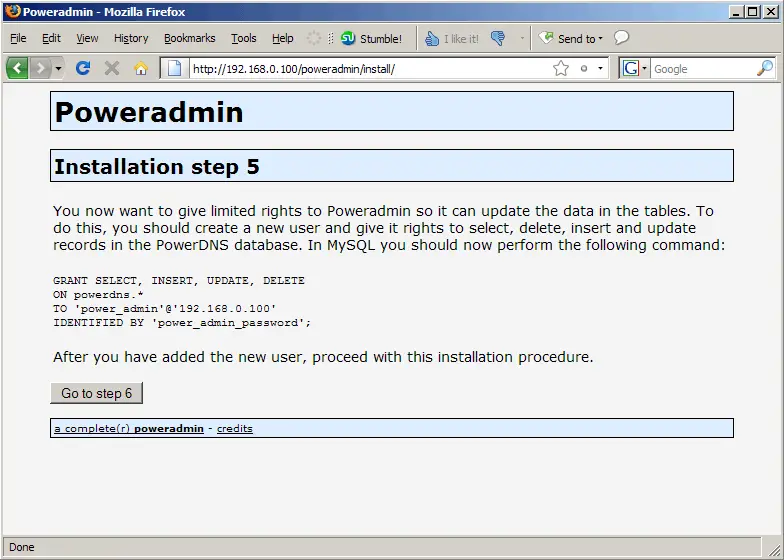Click the 'ON powerdns.*' command line
This screenshot has height=560, width=784.
click(x=98, y=294)
